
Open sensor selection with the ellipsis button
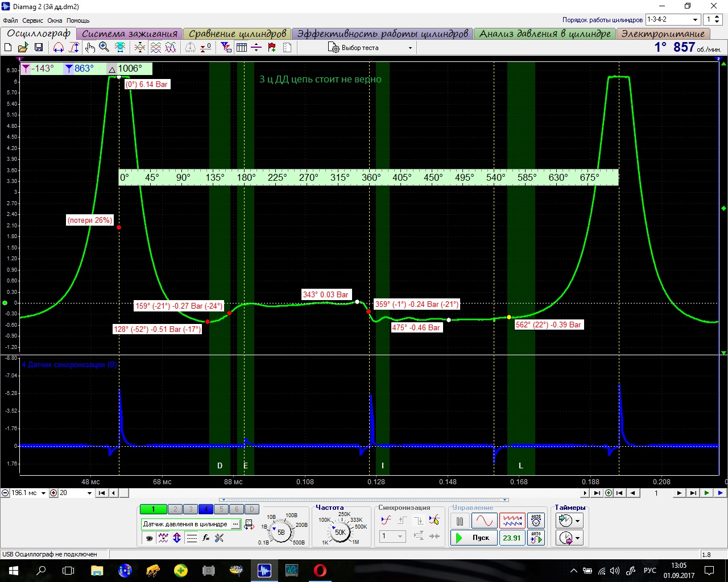[x=235, y=524]
